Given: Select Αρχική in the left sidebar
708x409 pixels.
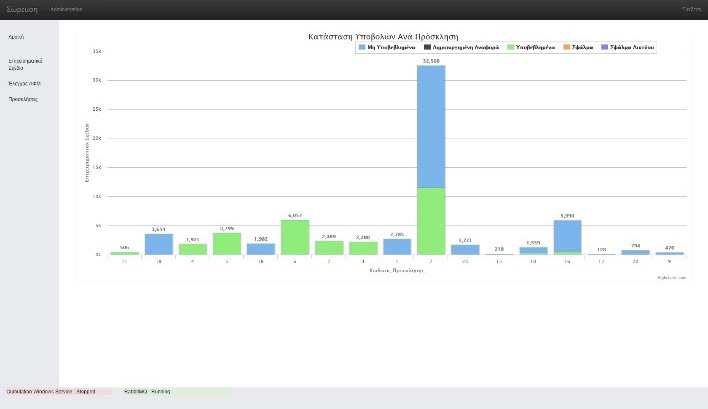Looking at the screenshot, I should pos(16,37).
